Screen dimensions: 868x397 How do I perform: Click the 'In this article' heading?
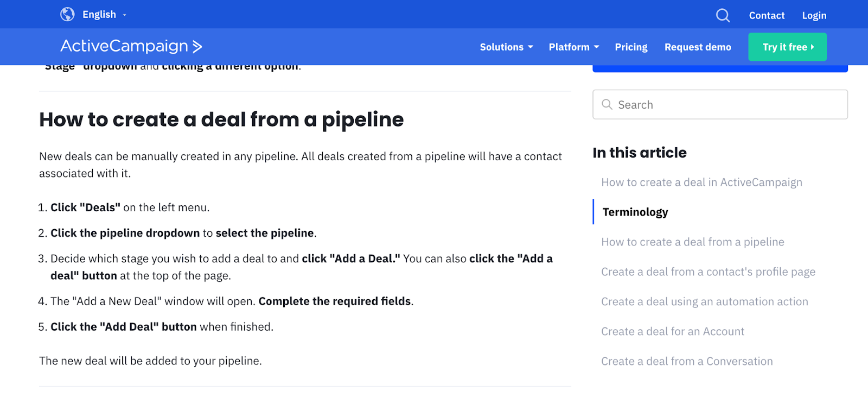[640, 153]
